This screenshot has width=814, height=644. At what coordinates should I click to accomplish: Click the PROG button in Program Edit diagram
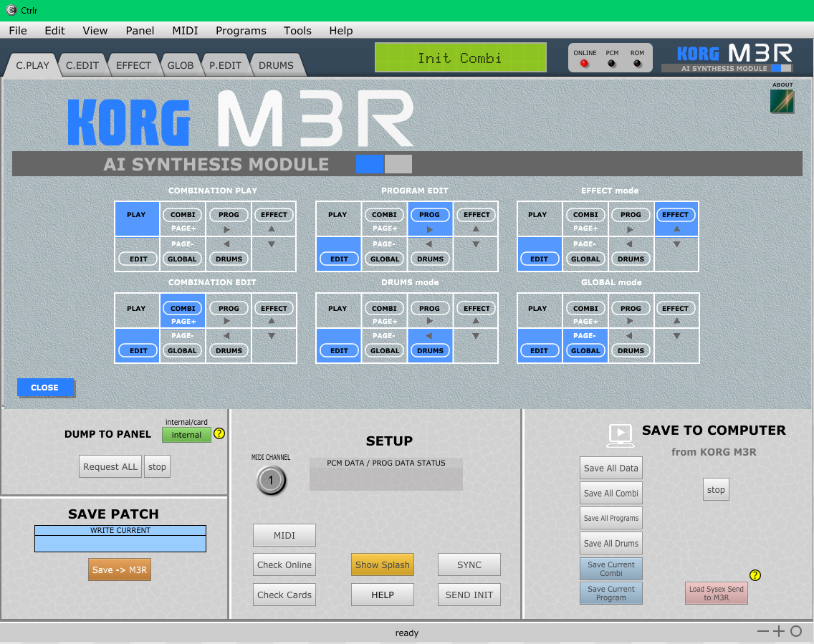pyautogui.click(x=429, y=214)
